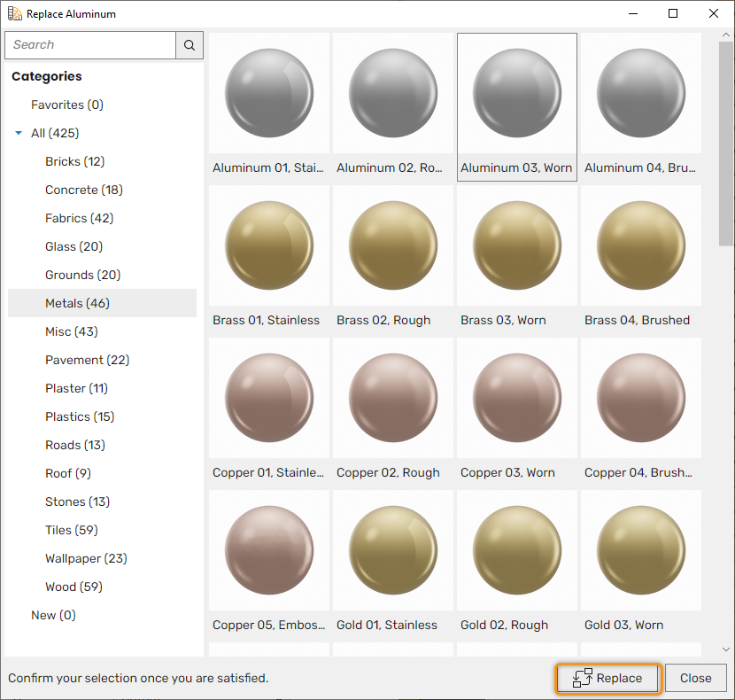Pick Gold 02, Rough material sphere
Viewport: 735px width, 700px height.
pos(517,550)
